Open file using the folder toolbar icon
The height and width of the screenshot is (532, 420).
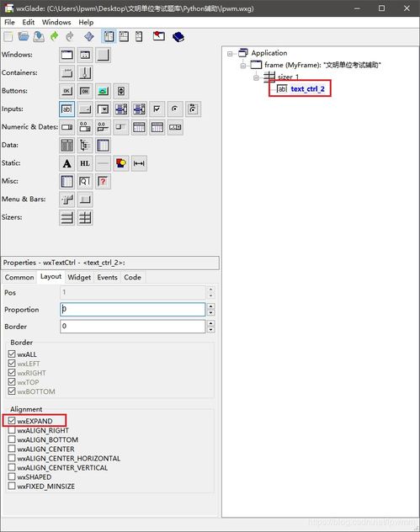24,36
